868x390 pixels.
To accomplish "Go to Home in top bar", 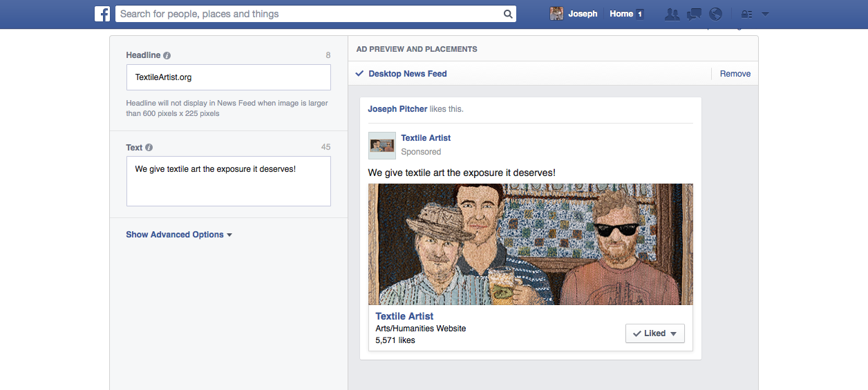I will coord(621,14).
